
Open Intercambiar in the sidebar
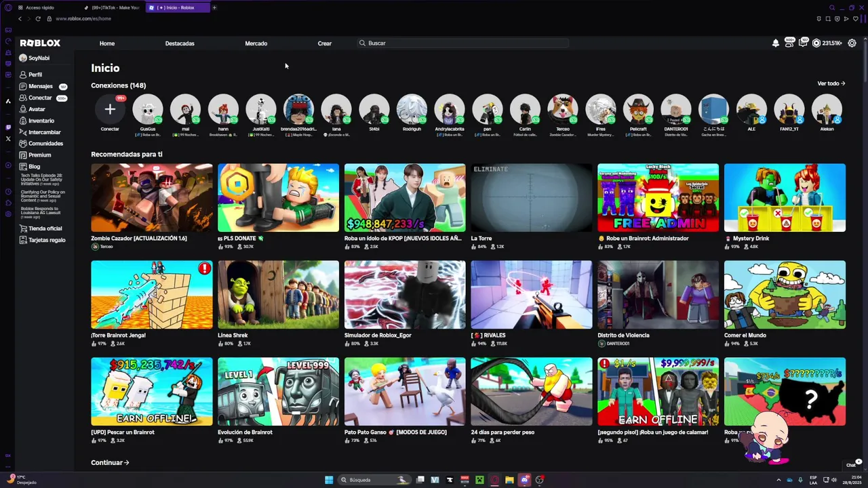(x=40, y=132)
